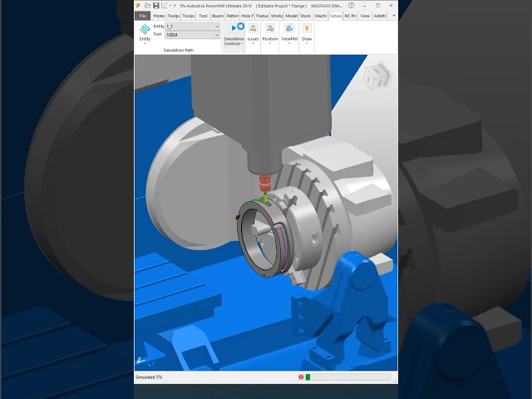
Task: Switch to the Boundary tab
Action: pos(218,16)
